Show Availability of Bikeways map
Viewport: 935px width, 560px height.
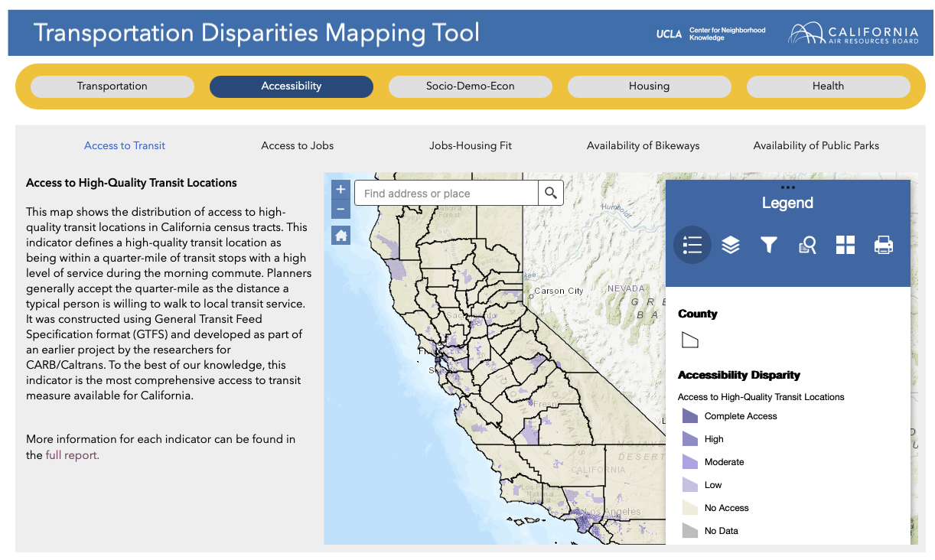click(643, 145)
